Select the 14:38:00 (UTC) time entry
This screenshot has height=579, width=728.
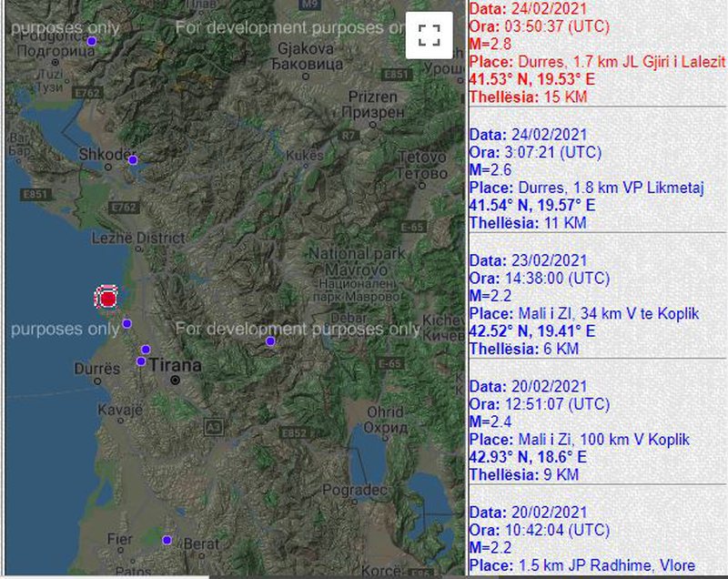point(557,279)
